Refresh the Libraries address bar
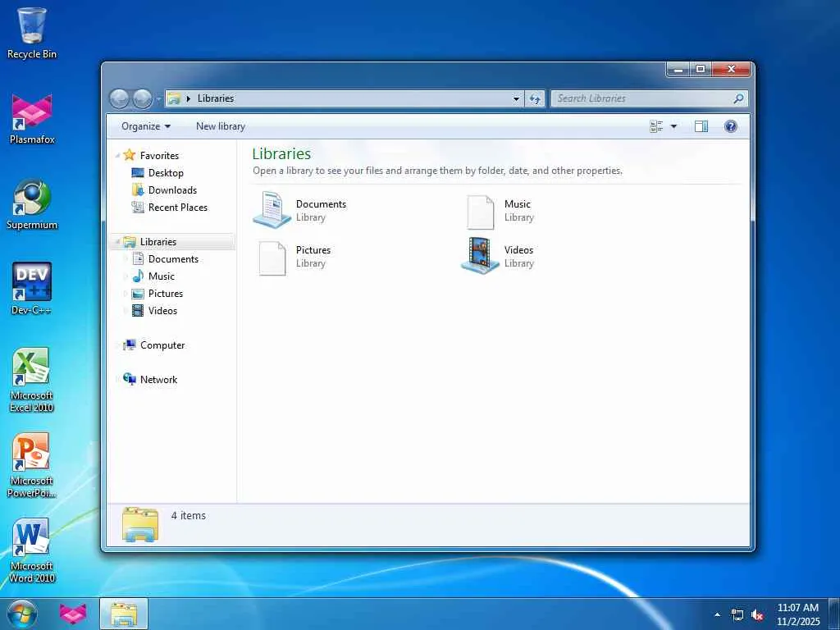This screenshot has width=840, height=630. click(535, 98)
